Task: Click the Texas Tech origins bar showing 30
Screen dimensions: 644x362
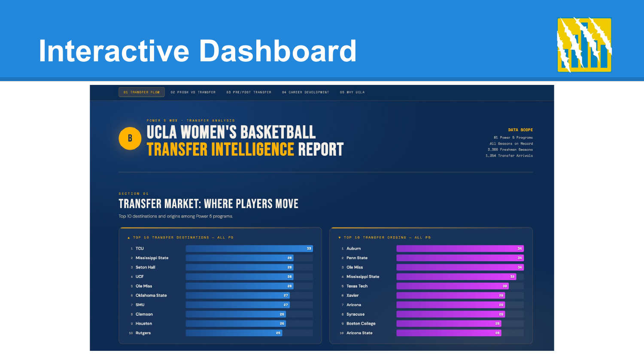Action: click(x=453, y=286)
